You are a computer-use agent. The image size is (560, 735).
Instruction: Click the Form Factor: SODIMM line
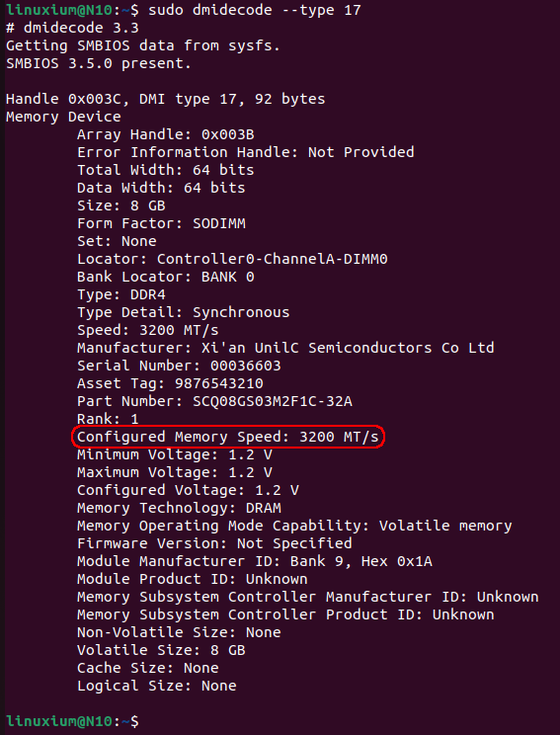coord(161,223)
